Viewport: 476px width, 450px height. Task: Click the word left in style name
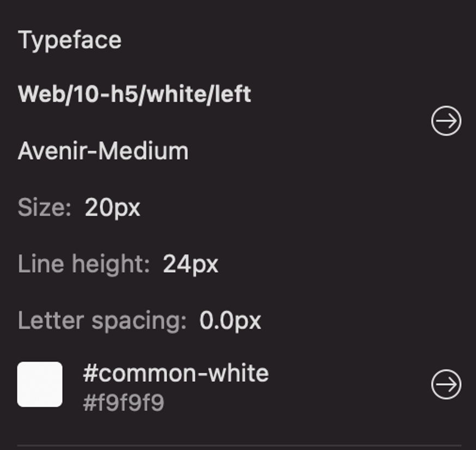coord(232,94)
